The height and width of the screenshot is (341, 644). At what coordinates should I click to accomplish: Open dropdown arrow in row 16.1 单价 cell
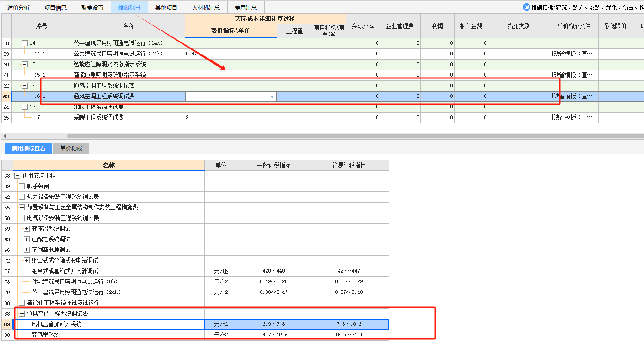click(x=272, y=96)
